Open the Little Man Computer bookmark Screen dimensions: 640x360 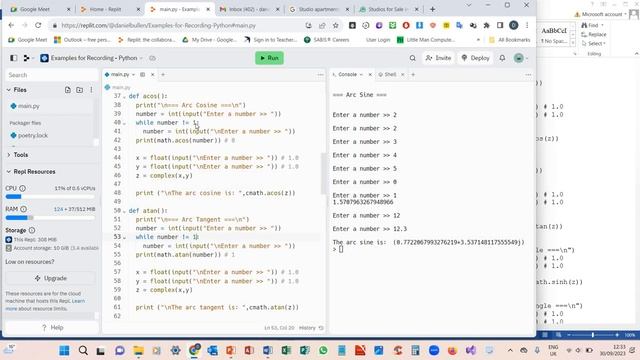pyautogui.click(x=426, y=40)
